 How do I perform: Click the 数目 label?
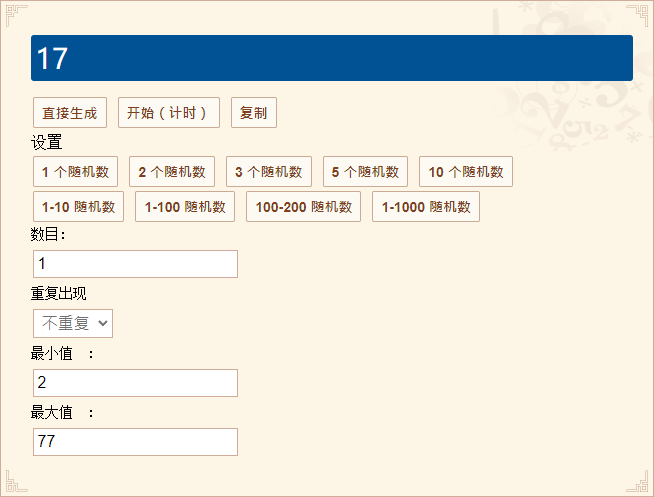[48, 234]
